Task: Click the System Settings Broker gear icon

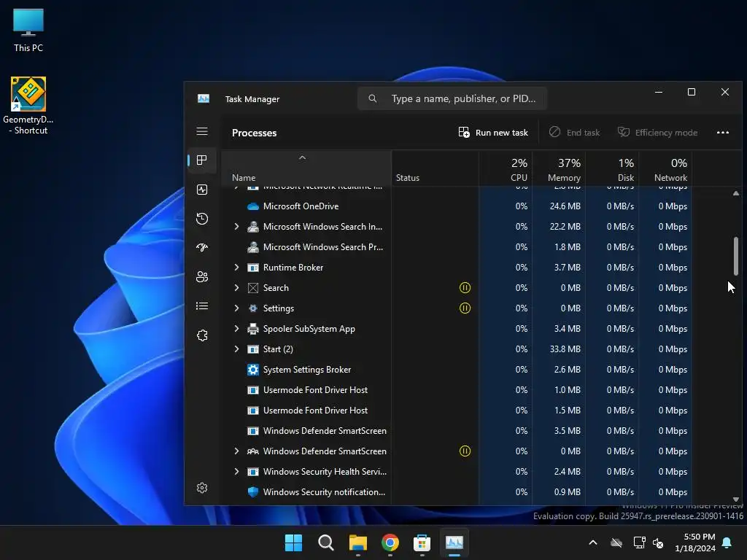Action: 253,370
